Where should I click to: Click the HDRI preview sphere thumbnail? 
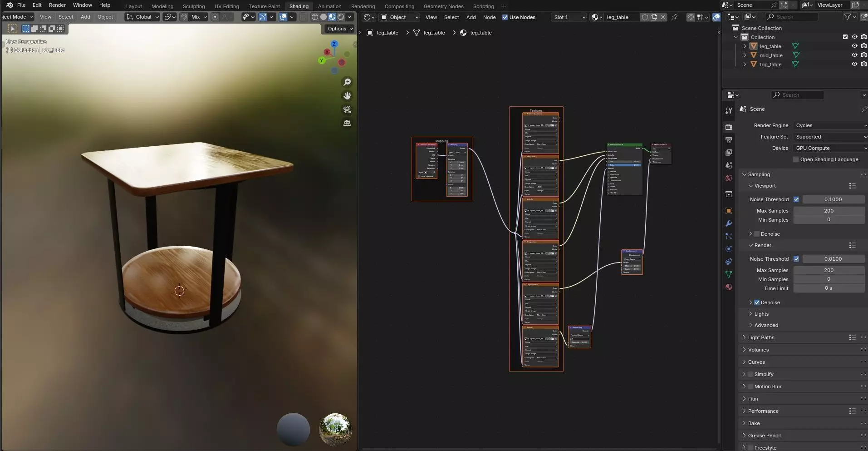coord(335,429)
